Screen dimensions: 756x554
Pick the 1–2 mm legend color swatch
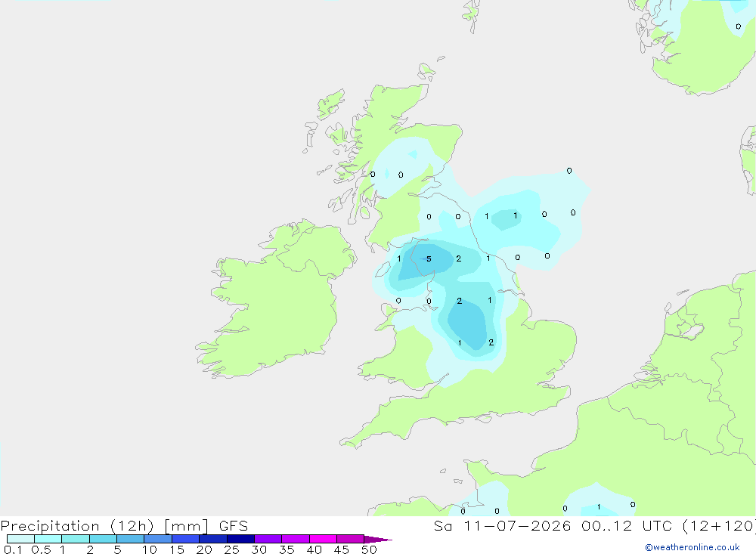point(75,539)
